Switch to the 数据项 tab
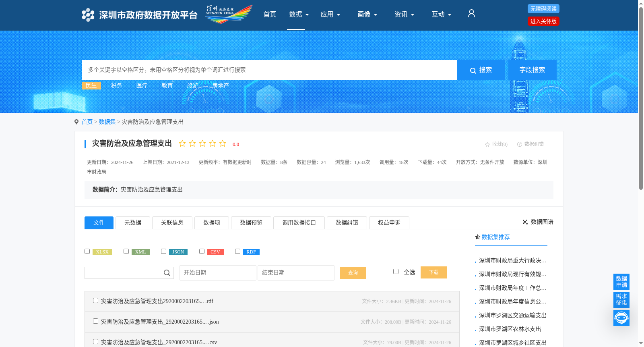This screenshot has height=347, width=644. (x=212, y=223)
